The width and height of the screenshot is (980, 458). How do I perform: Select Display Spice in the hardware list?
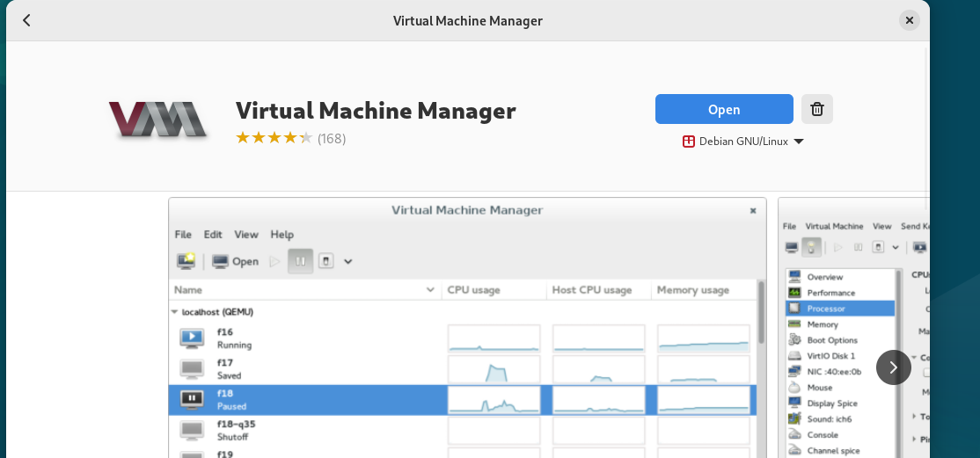pyautogui.click(x=840, y=403)
